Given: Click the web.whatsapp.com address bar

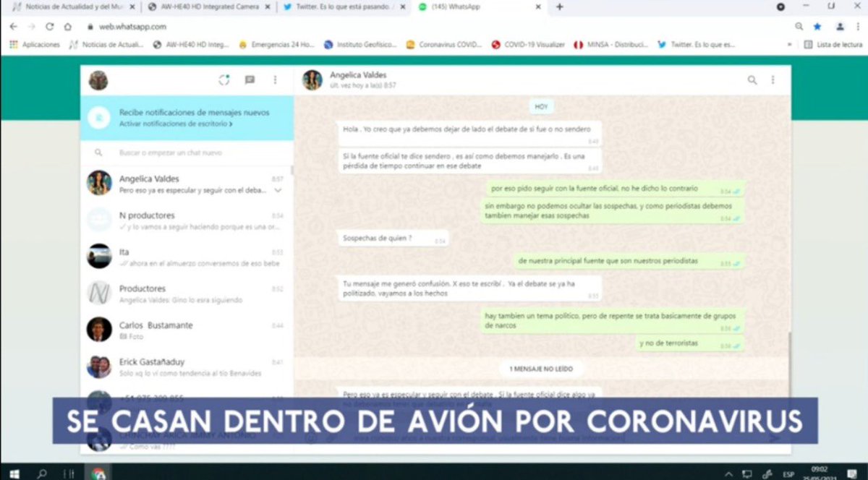Looking at the screenshot, I should 434,26.
